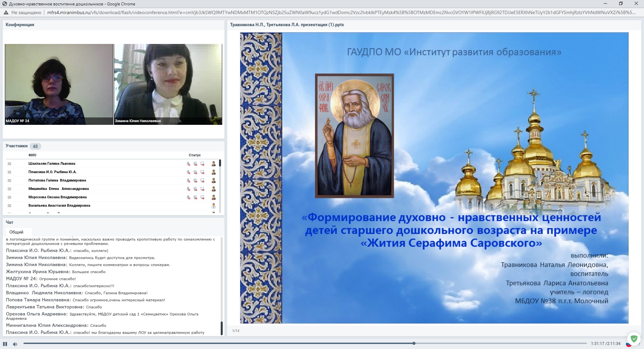Pause the conference recording playback
This screenshot has width=644, height=349.
[5, 344]
